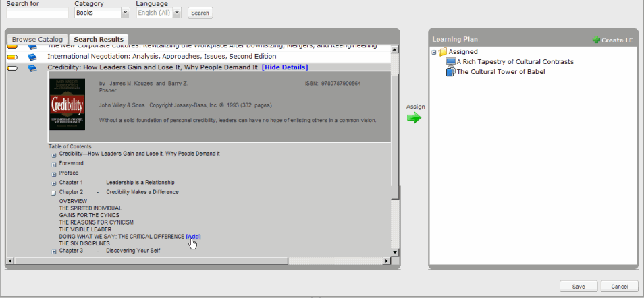Toggle the selector pill next to International Negotiation

[12, 57]
